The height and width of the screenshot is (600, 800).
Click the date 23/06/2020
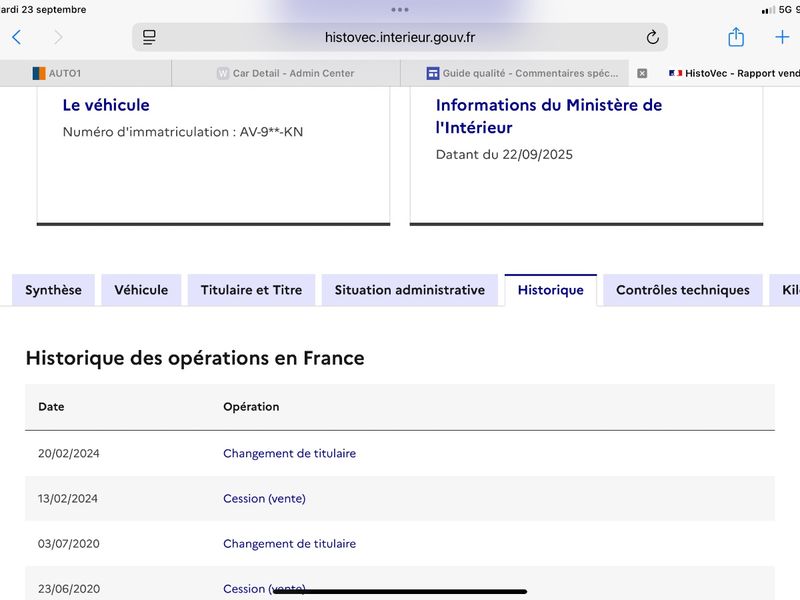tap(68, 588)
